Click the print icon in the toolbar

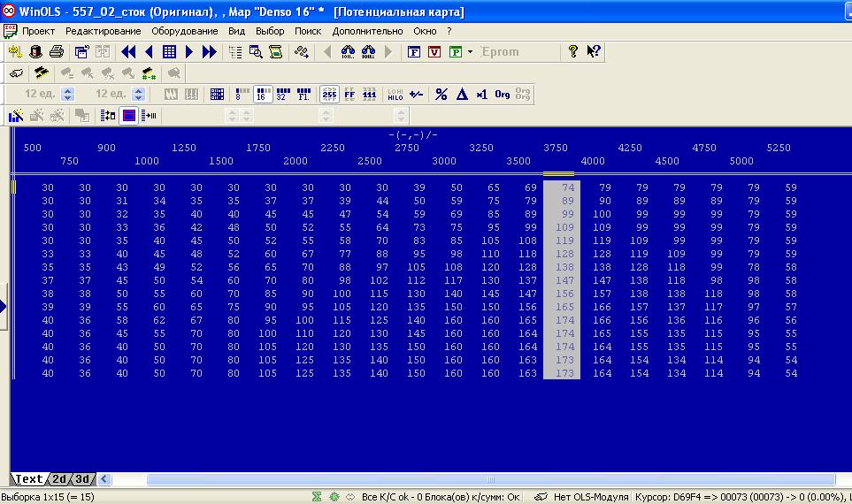[x=57, y=52]
